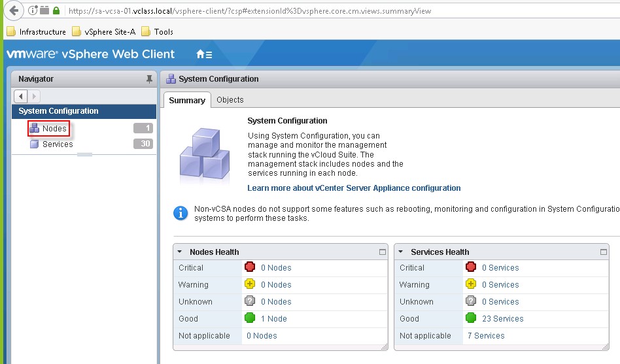The width and height of the screenshot is (620, 364).
Task: Click the Navigator panel horizontal splitter handle
Action: click(84, 154)
